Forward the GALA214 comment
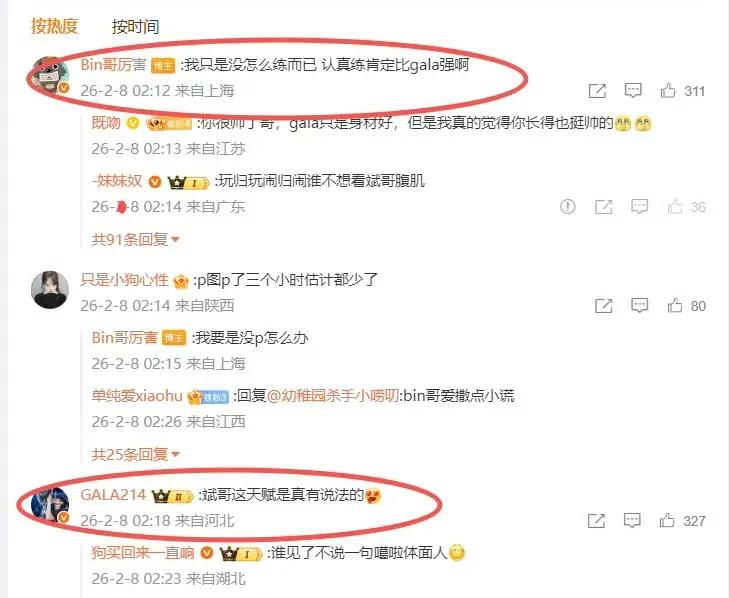This screenshot has height=598, width=729. [x=596, y=521]
